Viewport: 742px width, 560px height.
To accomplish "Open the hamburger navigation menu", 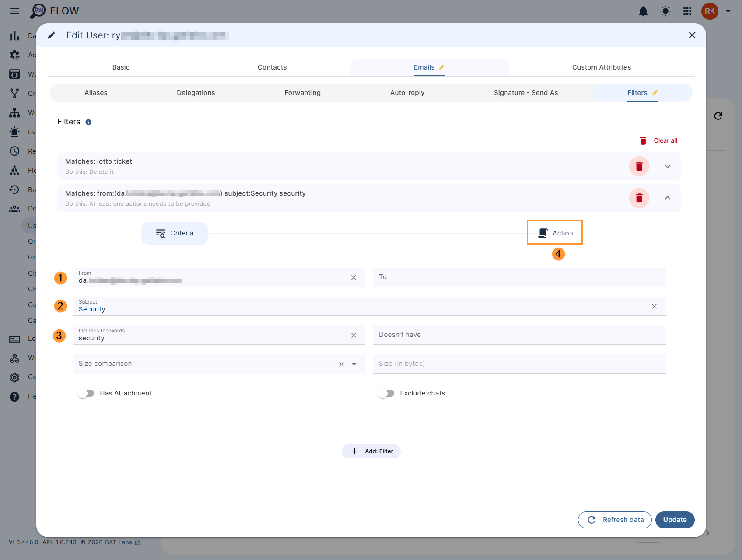I will 14,11.
